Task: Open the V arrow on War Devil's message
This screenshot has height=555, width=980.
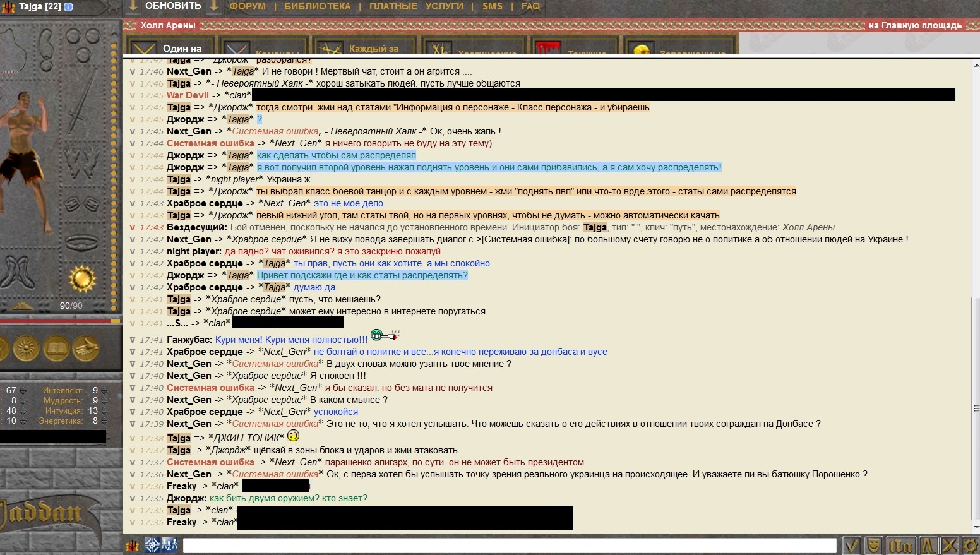Action: click(x=133, y=96)
